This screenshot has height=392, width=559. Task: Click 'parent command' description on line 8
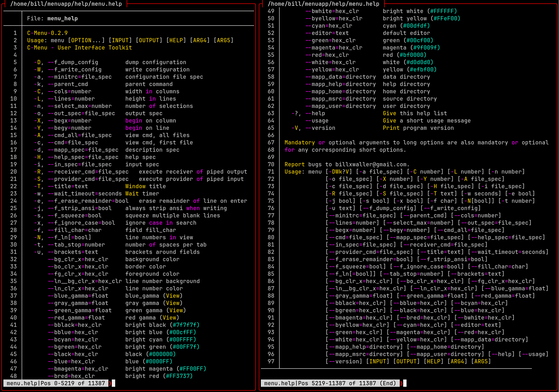tap(149, 84)
